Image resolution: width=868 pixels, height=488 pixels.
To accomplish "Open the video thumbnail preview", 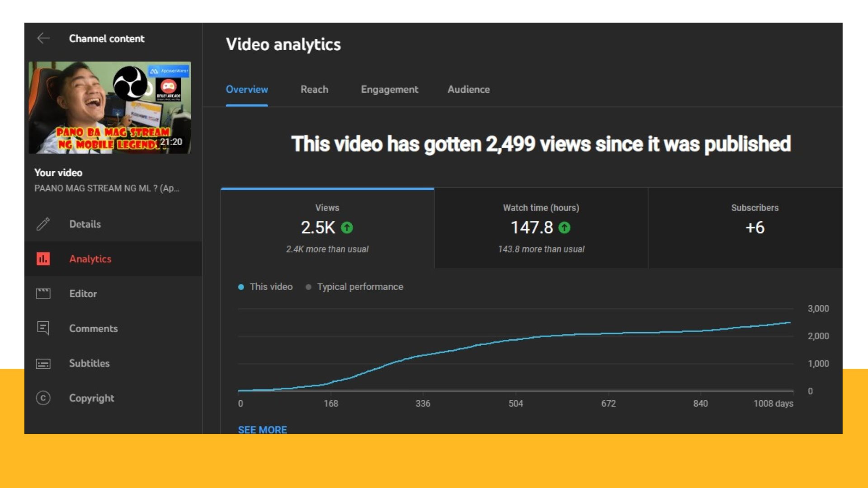I will click(x=109, y=108).
